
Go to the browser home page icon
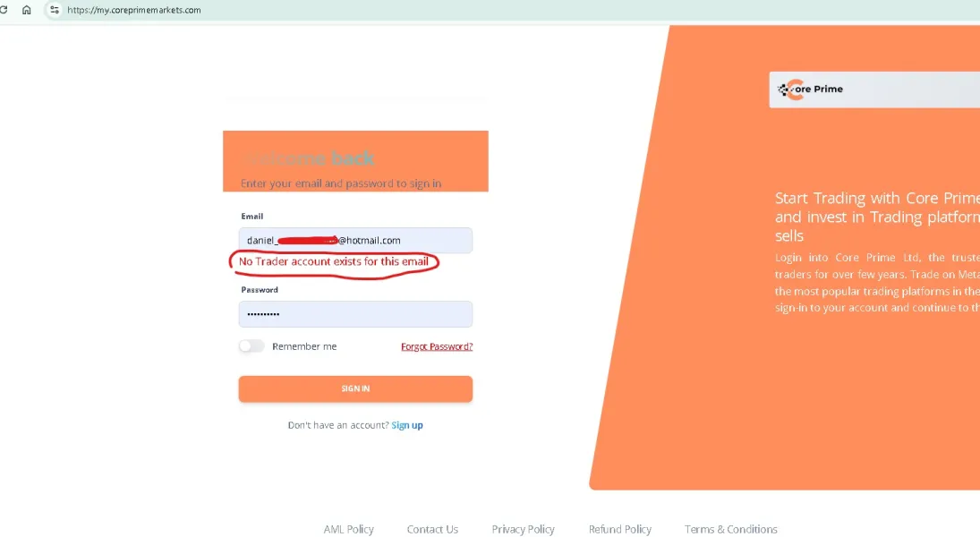[x=26, y=10]
